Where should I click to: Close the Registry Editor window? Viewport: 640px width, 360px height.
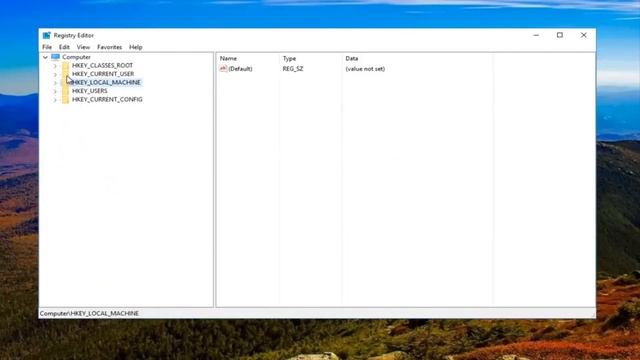[584, 36]
